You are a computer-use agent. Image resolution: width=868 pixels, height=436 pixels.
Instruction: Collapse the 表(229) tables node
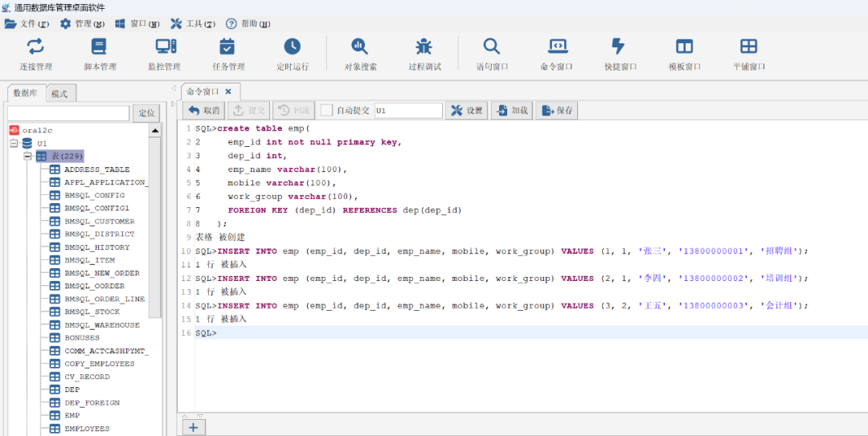[27, 157]
